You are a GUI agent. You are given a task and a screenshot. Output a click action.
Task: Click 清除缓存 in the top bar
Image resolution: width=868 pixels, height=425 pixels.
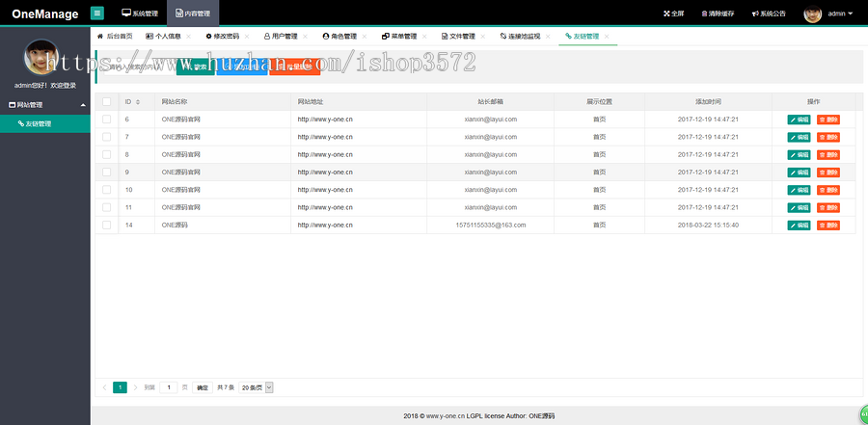tap(718, 13)
